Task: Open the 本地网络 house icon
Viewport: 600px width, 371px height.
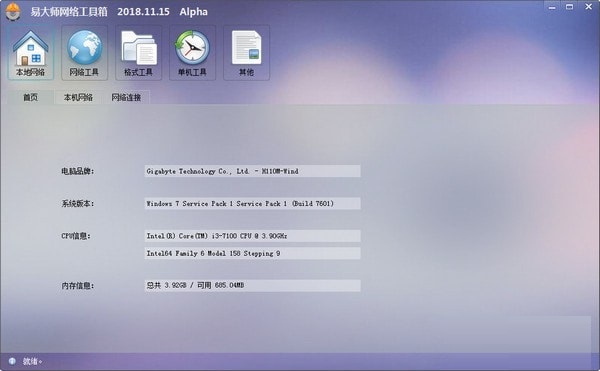Action: click(31, 53)
